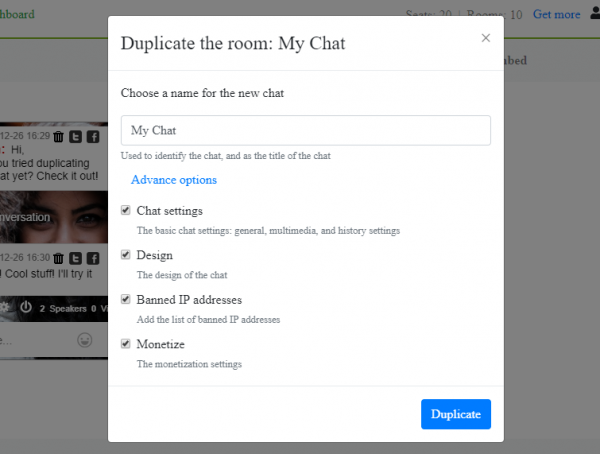Disable the Banned IP addresses option
This screenshot has height=454, width=600.
click(126, 299)
